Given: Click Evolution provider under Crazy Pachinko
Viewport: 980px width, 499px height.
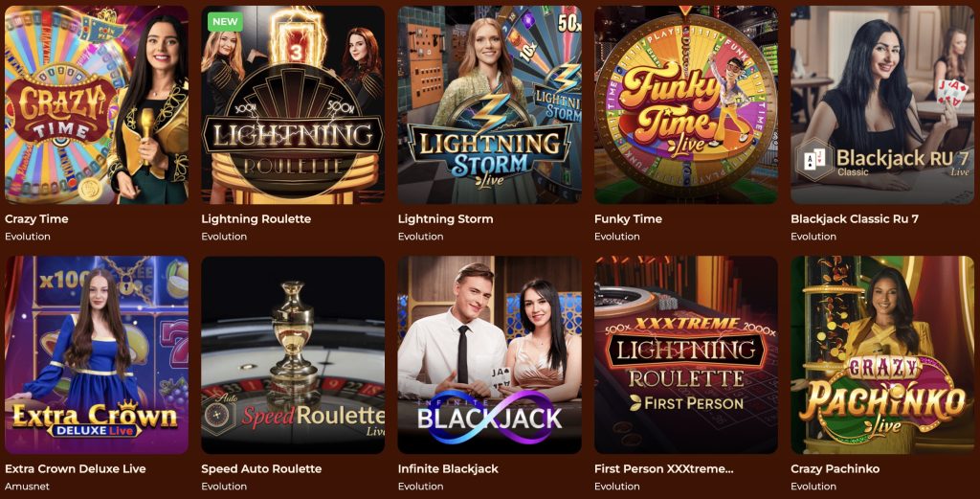Looking at the screenshot, I should 813,486.
